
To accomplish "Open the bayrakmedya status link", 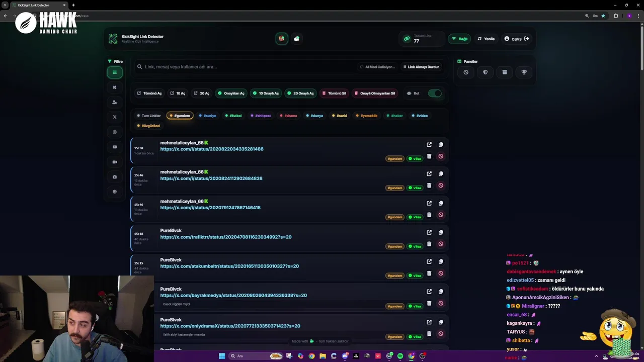I will (x=233, y=295).
